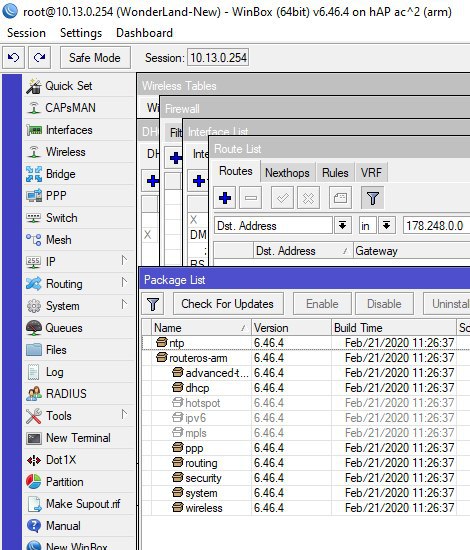The height and width of the screenshot is (550, 470).
Task: Click the comment button in Route List
Action: tap(340, 198)
